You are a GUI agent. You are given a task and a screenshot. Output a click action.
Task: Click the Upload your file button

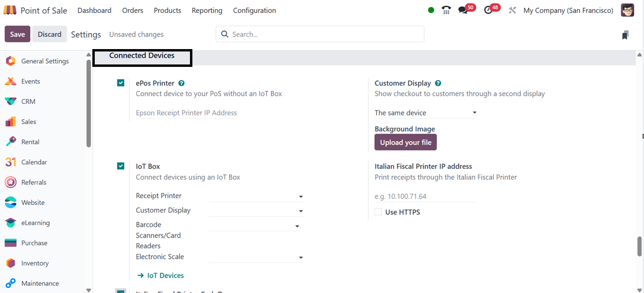(x=405, y=142)
